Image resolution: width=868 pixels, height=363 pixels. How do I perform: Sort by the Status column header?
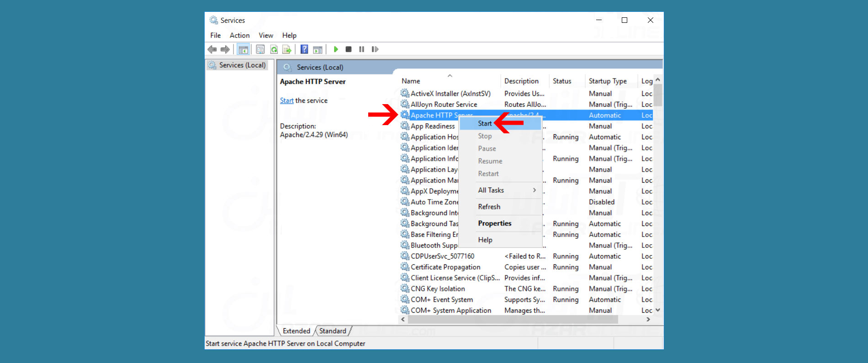[x=566, y=81]
